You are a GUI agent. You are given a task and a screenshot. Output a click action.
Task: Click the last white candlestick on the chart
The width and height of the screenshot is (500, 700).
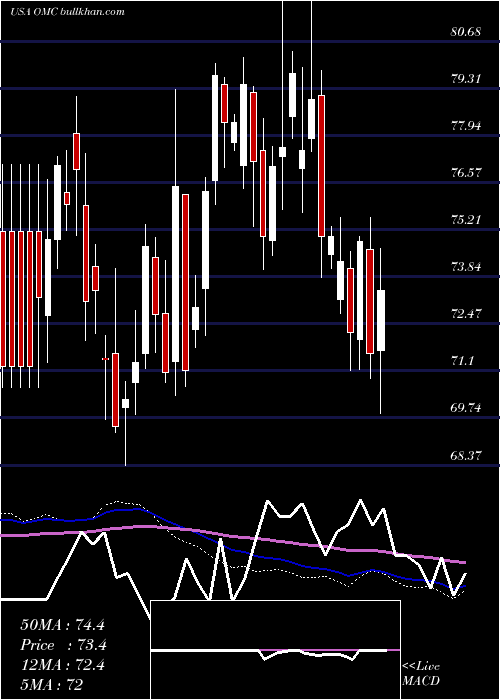pyautogui.click(x=381, y=320)
